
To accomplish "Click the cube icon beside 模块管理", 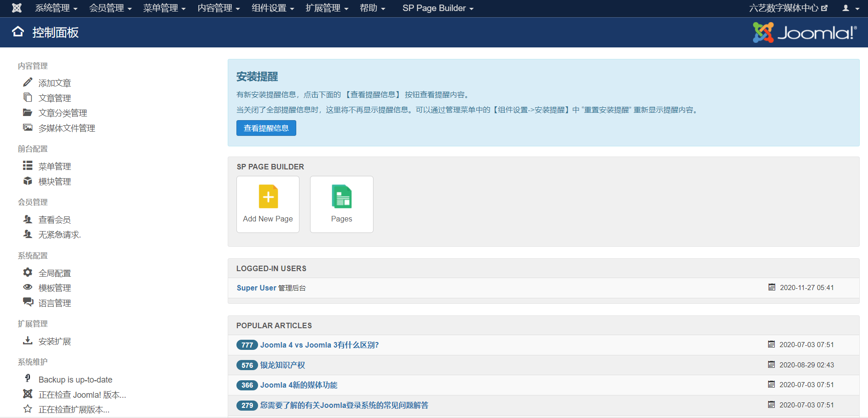I will (28, 180).
